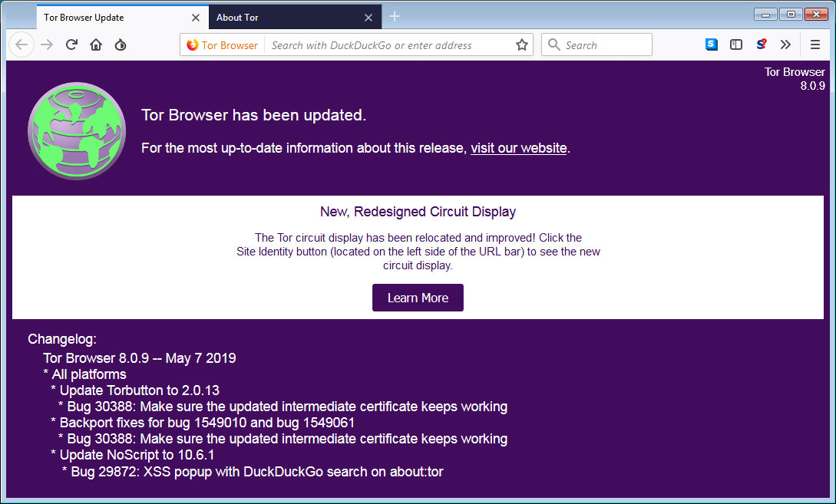Image resolution: width=836 pixels, height=504 pixels.
Task: Click the Learn More button
Action: (418, 298)
